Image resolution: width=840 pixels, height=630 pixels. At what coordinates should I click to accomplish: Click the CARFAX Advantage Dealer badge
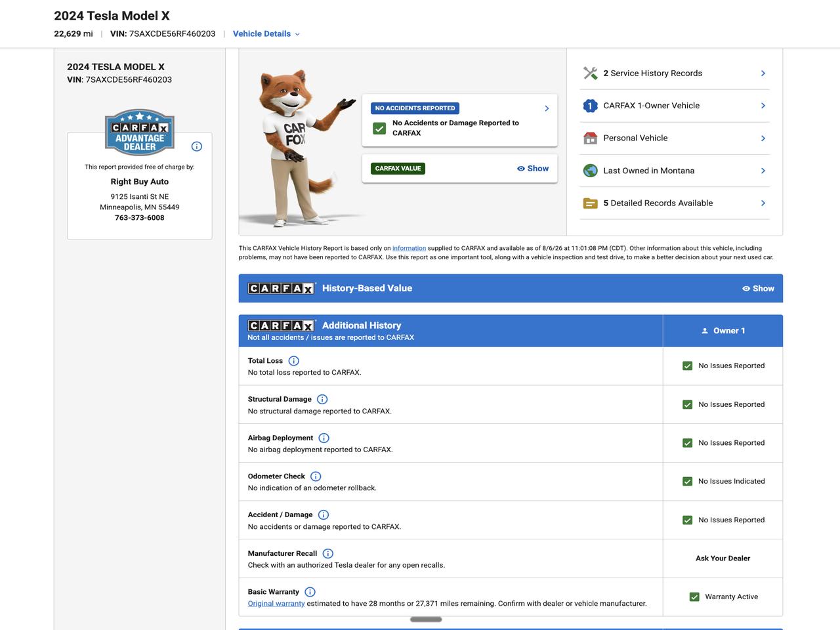pyautogui.click(x=140, y=132)
